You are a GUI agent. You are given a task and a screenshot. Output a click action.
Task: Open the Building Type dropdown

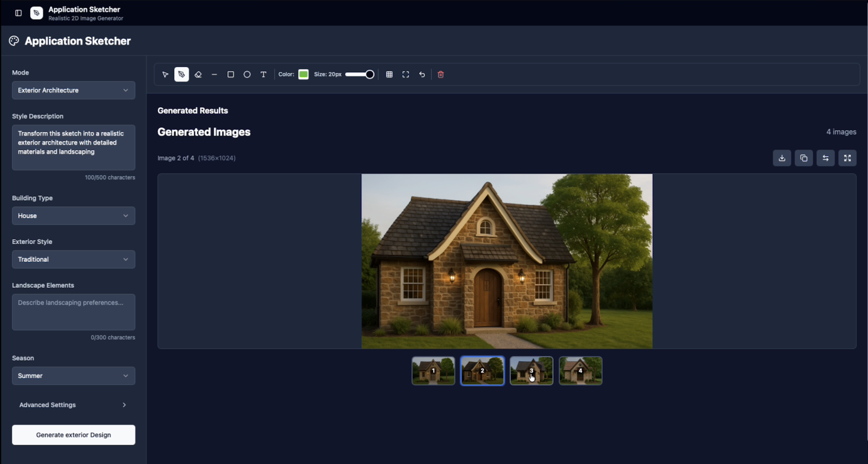(x=73, y=215)
